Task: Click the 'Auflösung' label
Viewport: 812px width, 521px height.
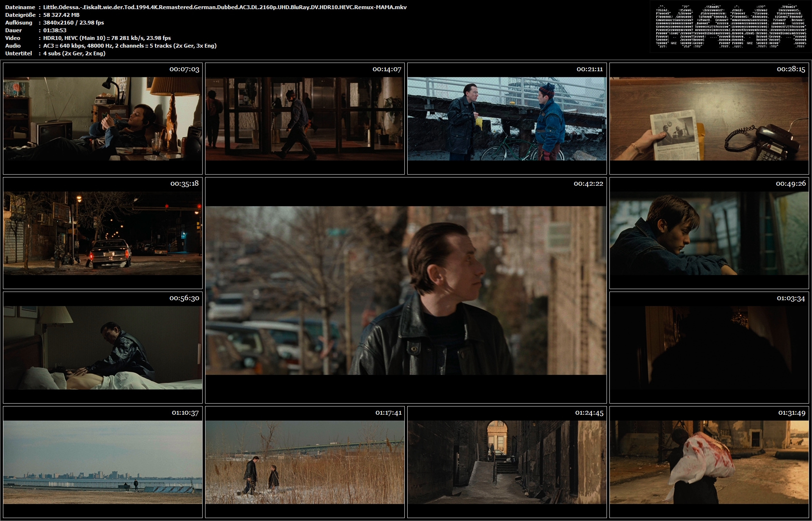Action: tap(19, 23)
